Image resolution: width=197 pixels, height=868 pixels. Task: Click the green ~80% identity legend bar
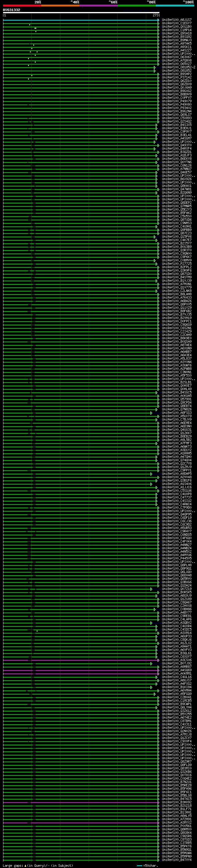click(x=137, y=6)
